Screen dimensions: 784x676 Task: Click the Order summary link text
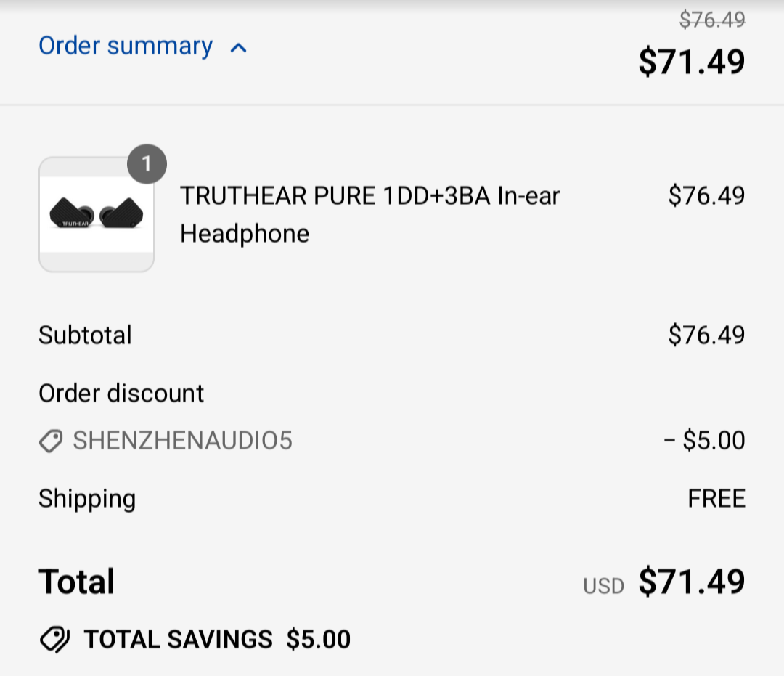[x=126, y=46]
